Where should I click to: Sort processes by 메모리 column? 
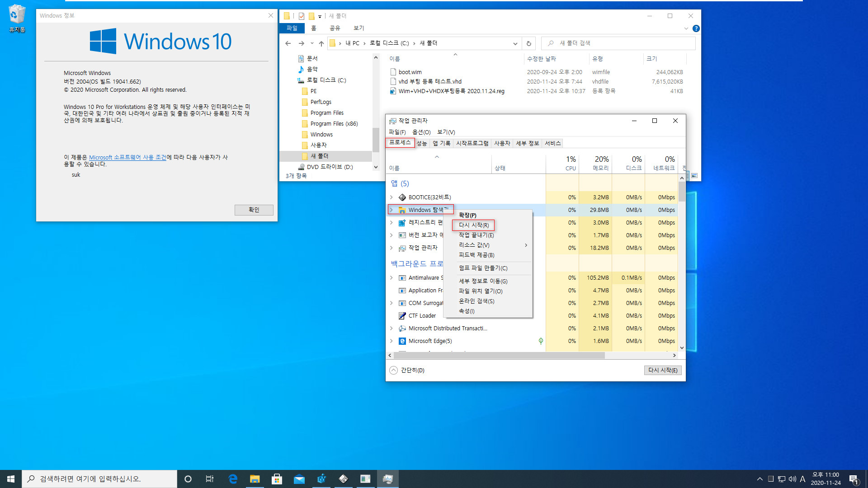pos(595,164)
